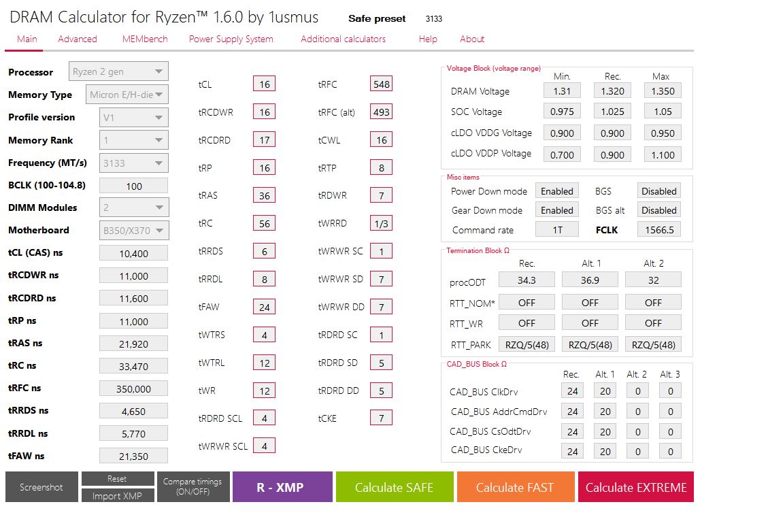The width and height of the screenshot is (768, 532).
Task: Click the Reset button
Action: point(118,479)
